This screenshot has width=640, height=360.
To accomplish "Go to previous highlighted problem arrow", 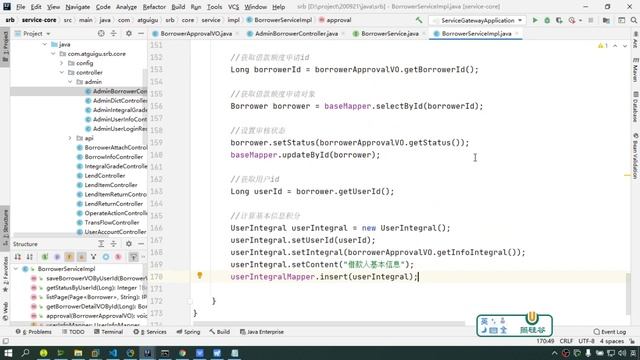I will coord(615,46).
